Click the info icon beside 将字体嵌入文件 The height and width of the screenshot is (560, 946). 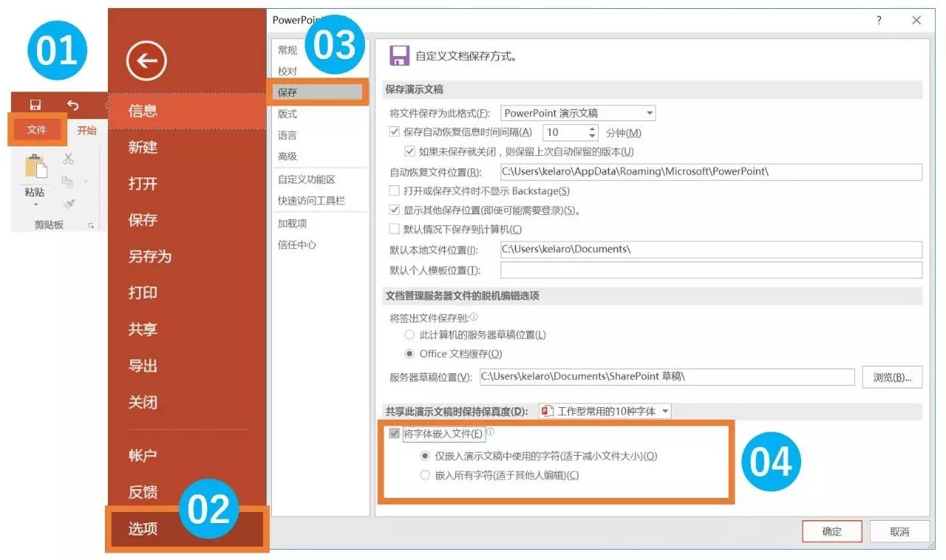[490, 432]
